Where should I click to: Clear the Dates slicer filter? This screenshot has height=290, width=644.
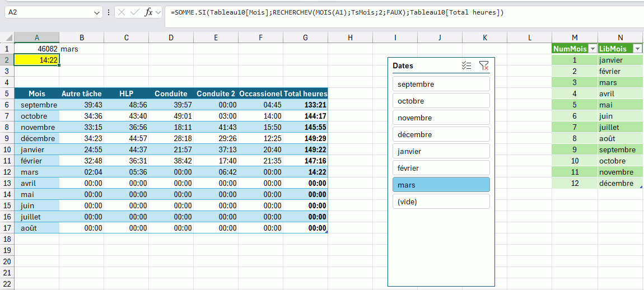pyautogui.click(x=484, y=66)
